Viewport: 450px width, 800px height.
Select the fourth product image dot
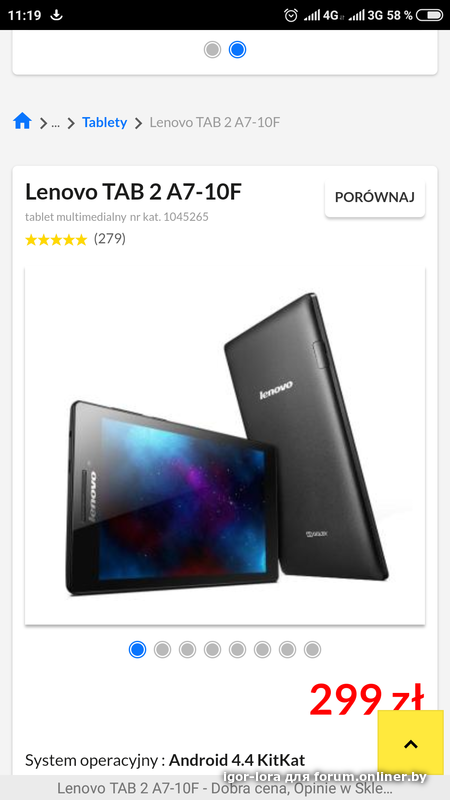pyautogui.click(x=212, y=649)
